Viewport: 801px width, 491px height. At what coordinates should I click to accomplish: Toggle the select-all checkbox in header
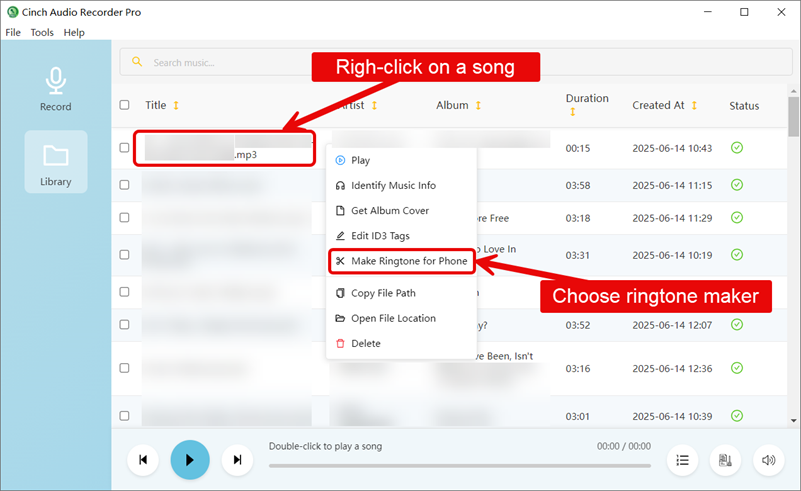pyautogui.click(x=124, y=105)
